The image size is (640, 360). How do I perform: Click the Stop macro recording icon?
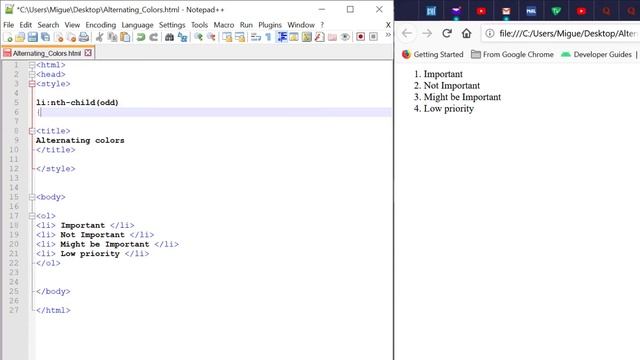[x=373, y=37]
